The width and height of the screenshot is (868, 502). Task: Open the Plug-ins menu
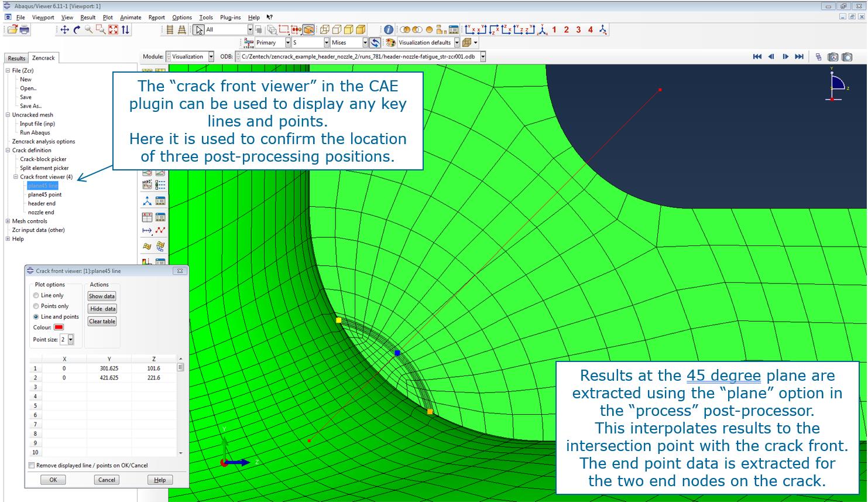[230, 18]
